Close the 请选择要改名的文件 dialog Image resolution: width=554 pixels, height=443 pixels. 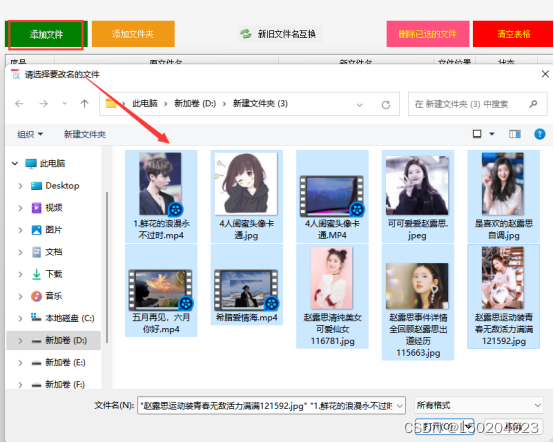click(x=545, y=74)
